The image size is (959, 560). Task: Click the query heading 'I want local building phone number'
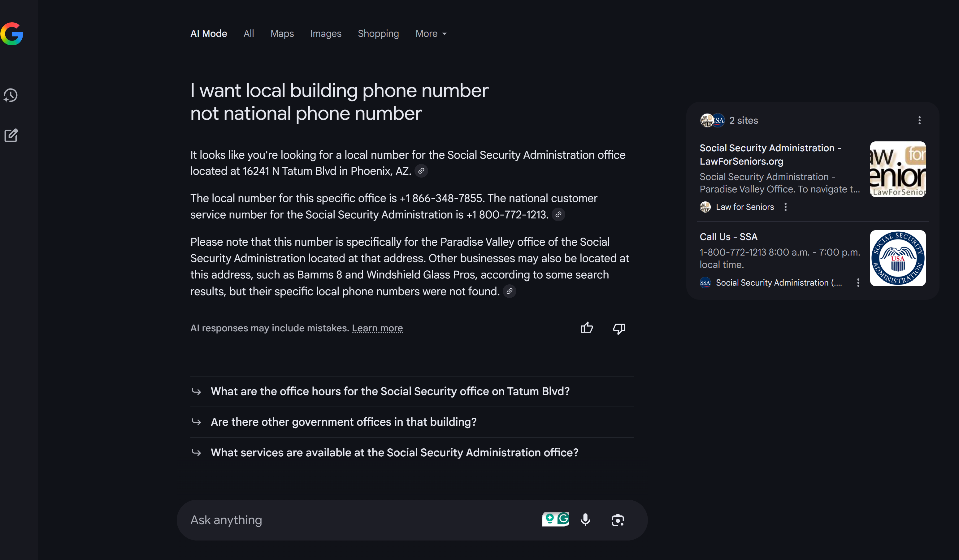(x=339, y=91)
